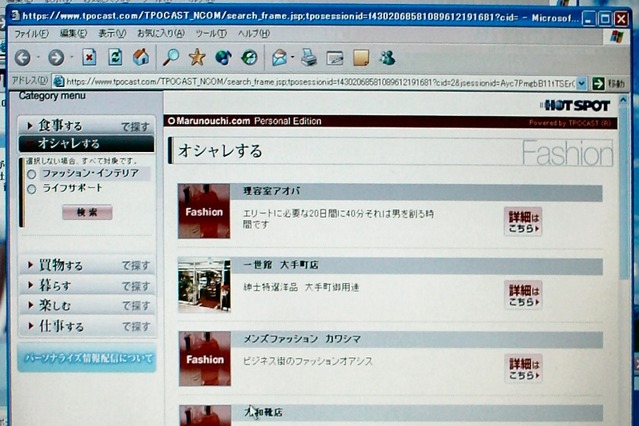
Task: Click the Fashion thumbnail for カワシマ
Action: [205, 359]
